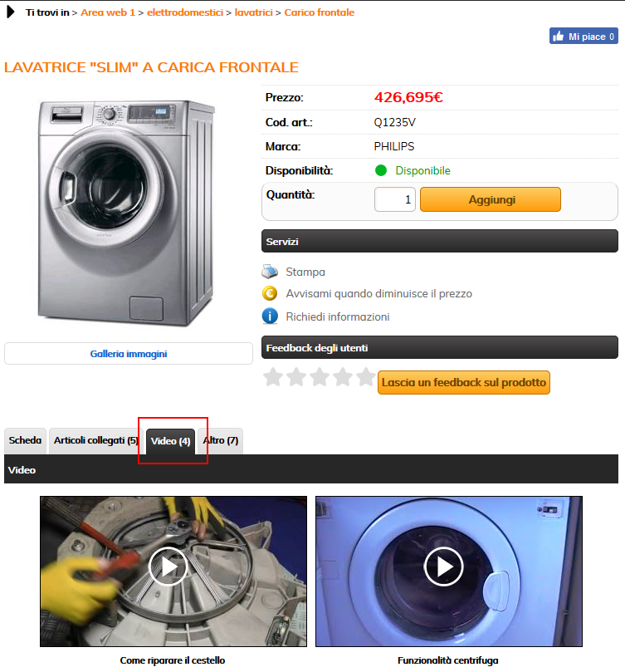The width and height of the screenshot is (625, 672).
Task: Play the Funzionalità centrifuga video
Action: point(444,567)
